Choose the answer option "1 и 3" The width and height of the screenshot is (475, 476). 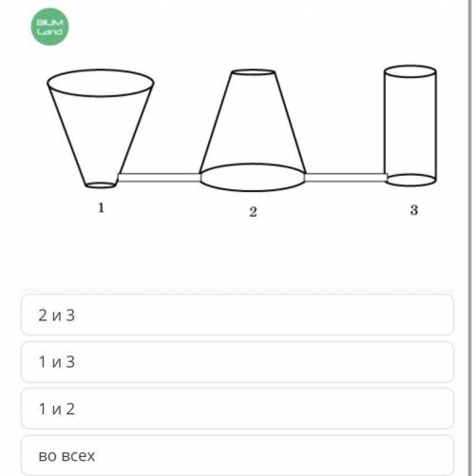237,362
